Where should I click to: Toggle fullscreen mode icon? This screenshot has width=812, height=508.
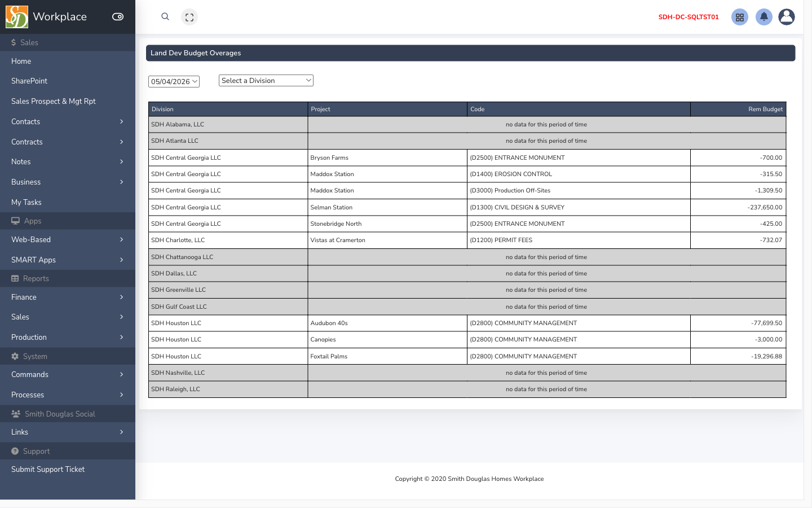(189, 17)
